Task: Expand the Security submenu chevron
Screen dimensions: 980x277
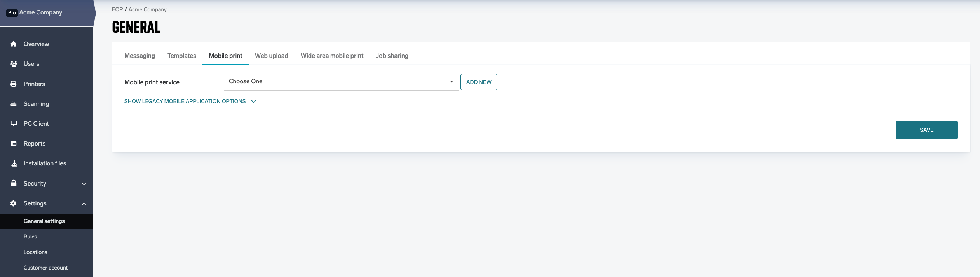Action: pos(84,184)
